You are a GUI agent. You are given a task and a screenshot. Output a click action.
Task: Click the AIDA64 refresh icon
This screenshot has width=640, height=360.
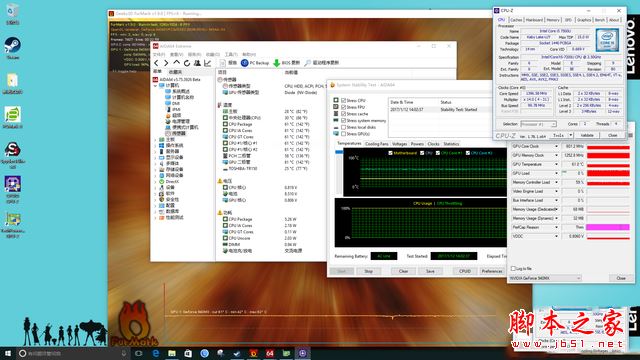(187, 63)
